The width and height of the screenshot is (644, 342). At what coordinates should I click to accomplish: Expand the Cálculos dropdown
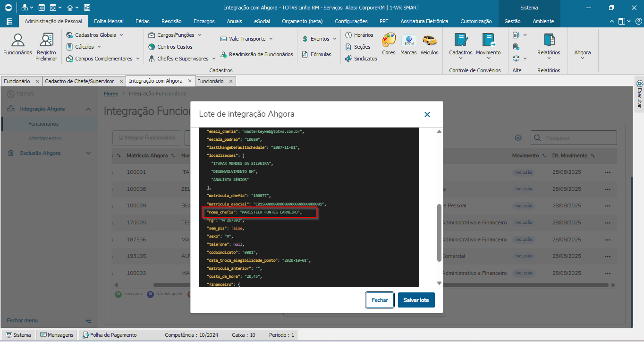coord(99,47)
